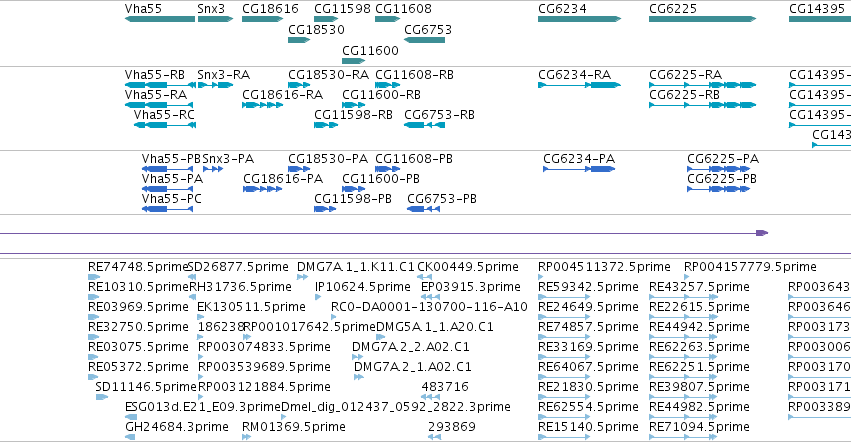Select the CG18616-PA protein label
This screenshot has height=442, width=851.
[283, 179]
